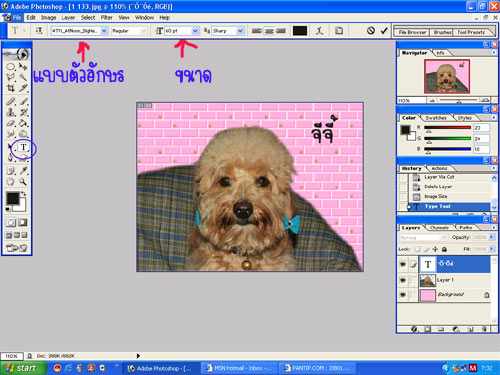Click the Windows start button
Image resolution: width=500 pixels, height=375 pixels.
[x=23, y=368]
